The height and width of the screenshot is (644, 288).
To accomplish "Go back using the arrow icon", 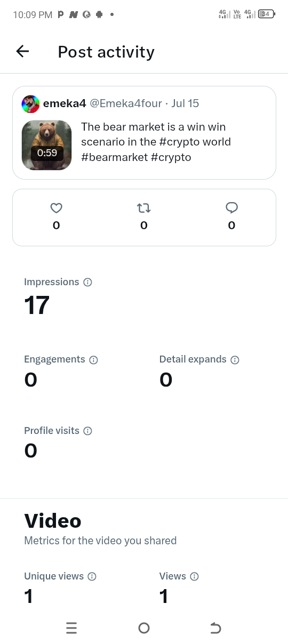I will pyautogui.click(x=22, y=51).
